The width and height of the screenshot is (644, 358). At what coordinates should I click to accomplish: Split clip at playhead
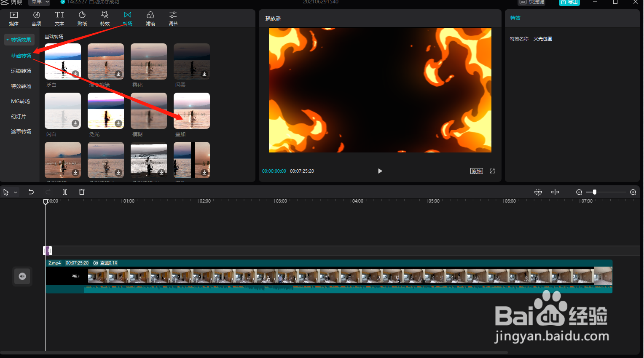coord(65,192)
